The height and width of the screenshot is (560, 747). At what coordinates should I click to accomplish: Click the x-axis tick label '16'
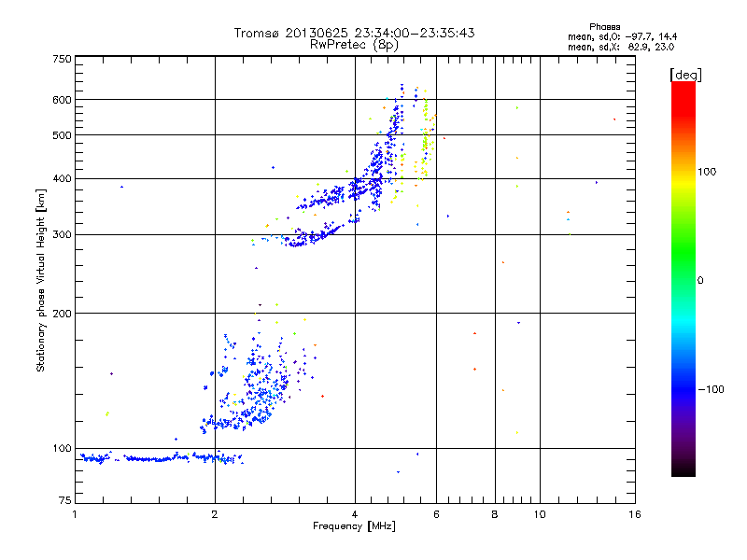(635, 514)
